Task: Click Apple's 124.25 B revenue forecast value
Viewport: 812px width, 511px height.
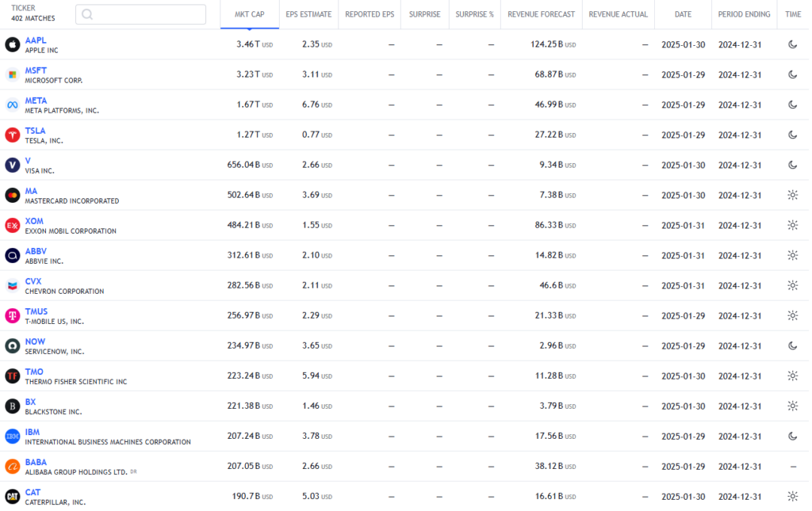Action: 553,44
